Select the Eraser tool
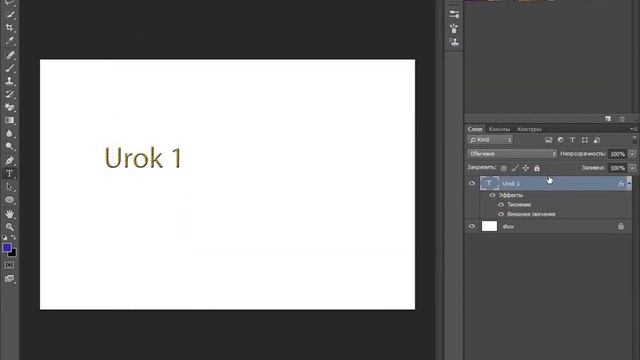The height and width of the screenshot is (360, 640). coord(10,107)
